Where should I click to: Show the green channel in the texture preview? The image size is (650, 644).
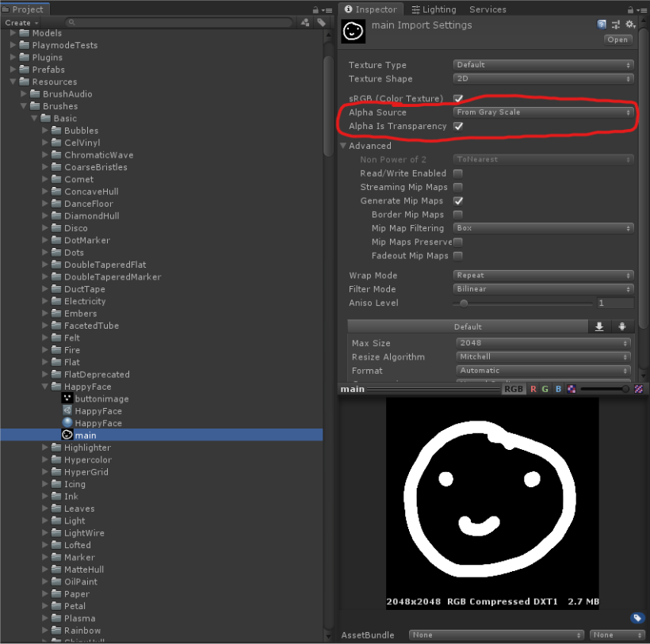pyautogui.click(x=545, y=388)
